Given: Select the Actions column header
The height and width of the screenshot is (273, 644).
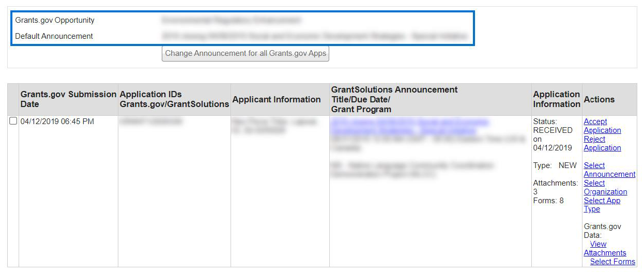Looking at the screenshot, I should [599, 99].
